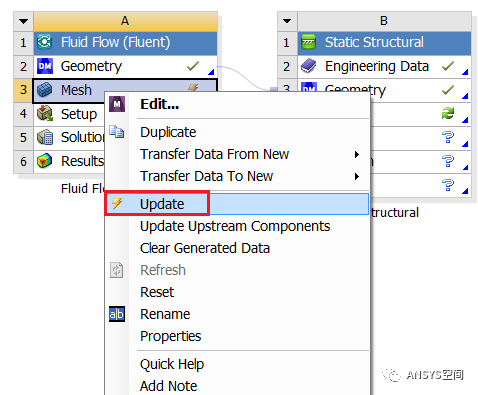Open Properties from context menu

pos(170,336)
